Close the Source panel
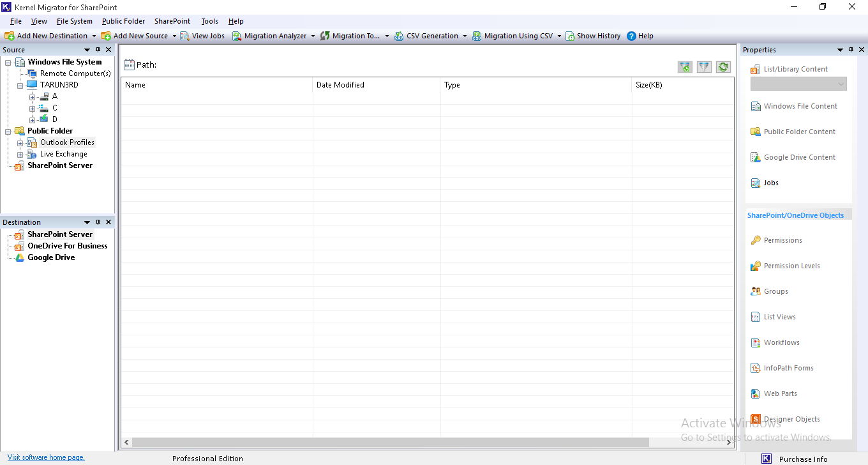868x465 pixels. coord(108,50)
